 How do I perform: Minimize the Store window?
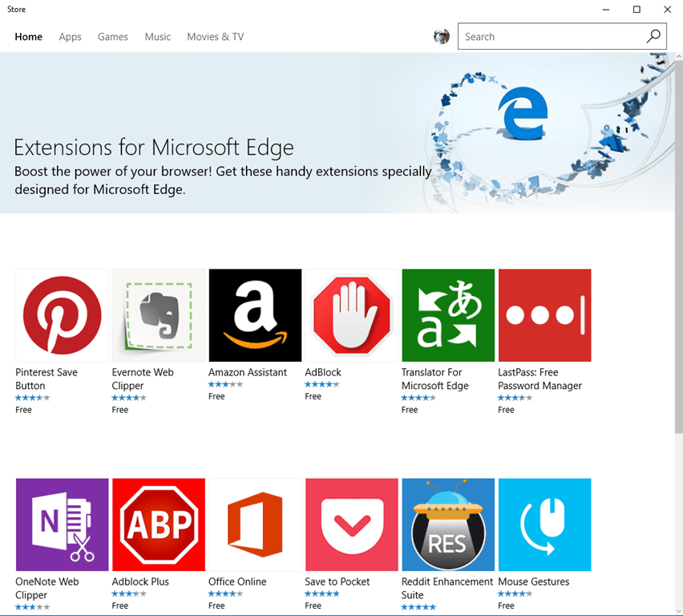(606, 9)
